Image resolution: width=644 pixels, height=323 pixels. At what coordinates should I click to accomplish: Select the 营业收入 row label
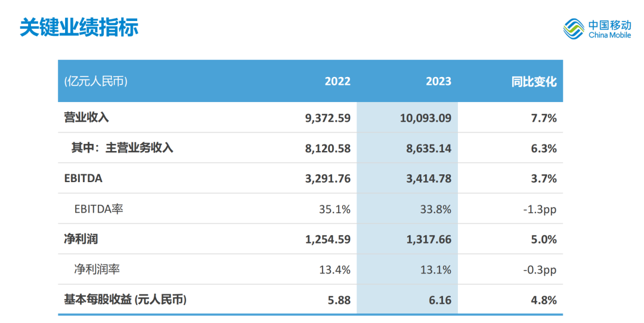[86, 118]
